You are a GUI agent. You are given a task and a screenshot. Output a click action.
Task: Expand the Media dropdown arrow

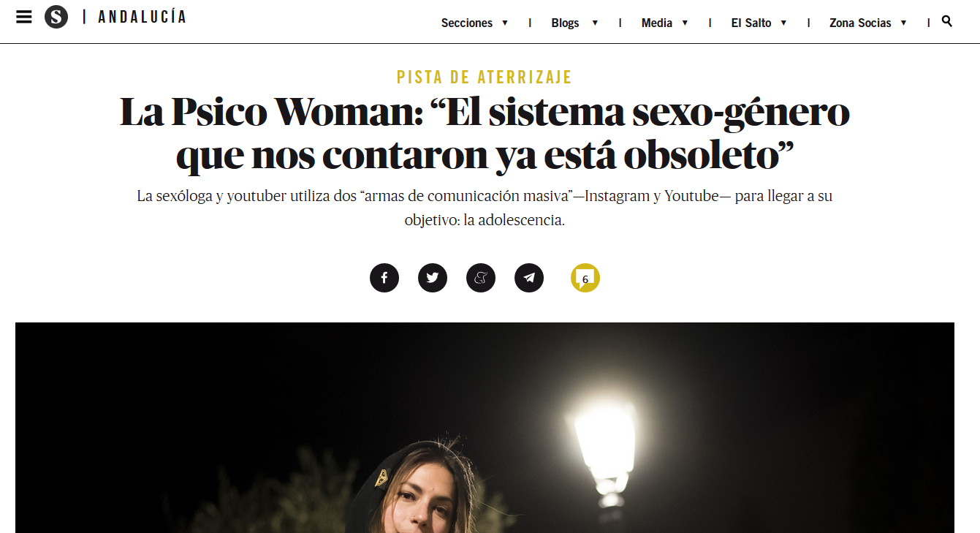point(685,23)
